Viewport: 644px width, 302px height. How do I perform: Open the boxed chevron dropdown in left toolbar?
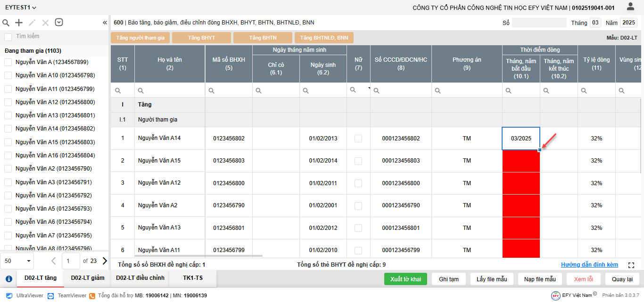point(59,23)
